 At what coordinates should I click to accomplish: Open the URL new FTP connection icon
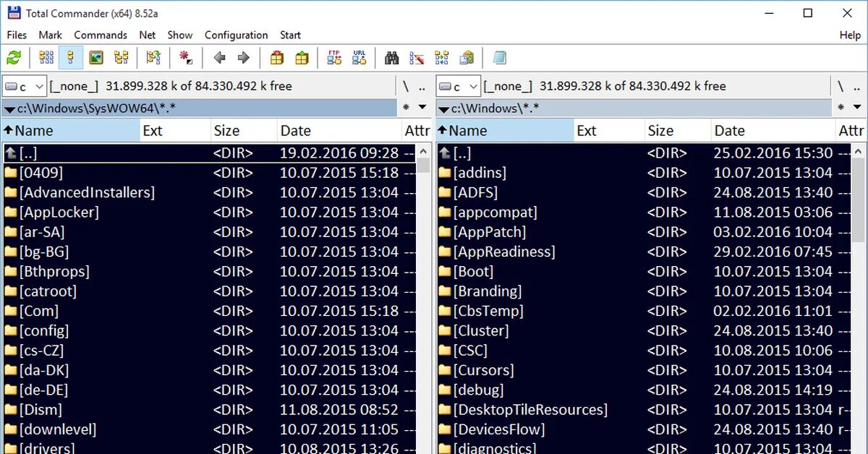tap(359, 58)
